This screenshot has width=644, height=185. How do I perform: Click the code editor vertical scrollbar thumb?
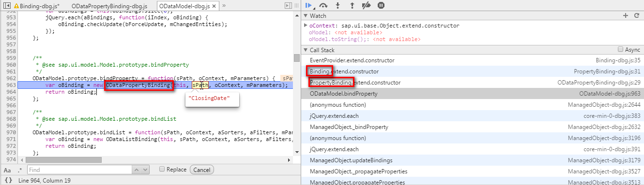(297, 58)
